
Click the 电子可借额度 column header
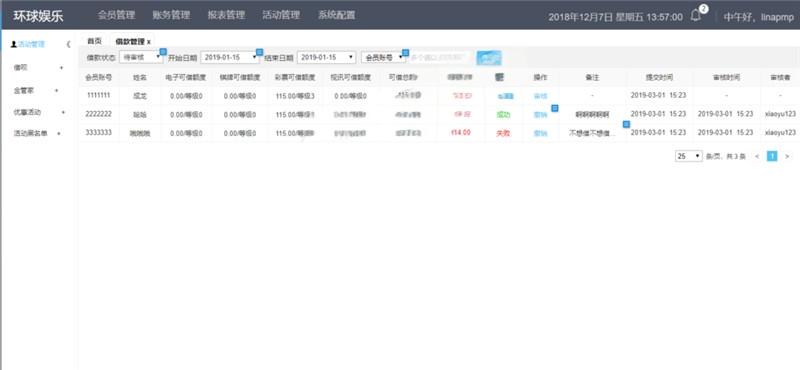coord(187,78)
